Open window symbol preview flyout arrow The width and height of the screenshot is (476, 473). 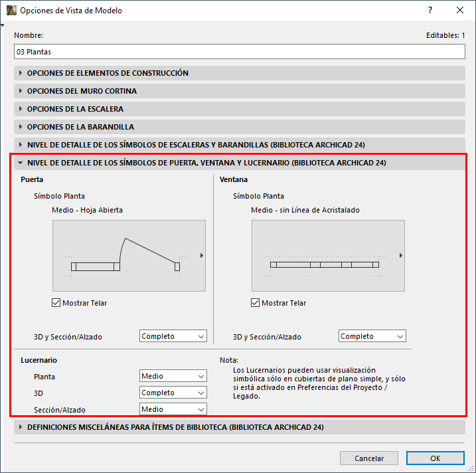coord(401,256)
